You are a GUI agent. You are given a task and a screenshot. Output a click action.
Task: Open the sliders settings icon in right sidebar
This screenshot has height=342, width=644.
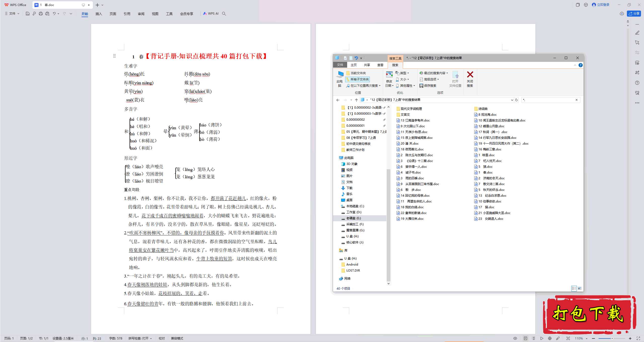coord(637,53)
